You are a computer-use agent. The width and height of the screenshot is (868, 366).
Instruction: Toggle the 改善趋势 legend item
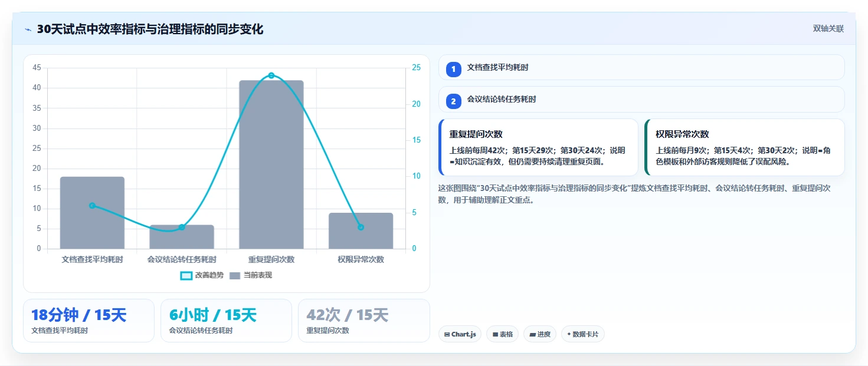[x=202, y=275]
